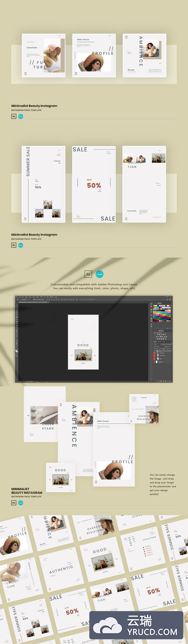Click the 50% SALE story template preview

point(94,184)
